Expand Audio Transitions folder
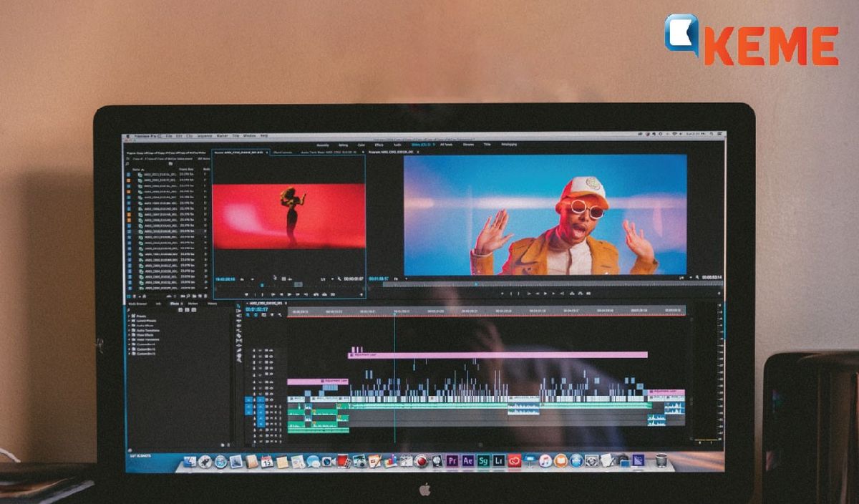The width and height of the screenshot is (859, 504). 129,331
